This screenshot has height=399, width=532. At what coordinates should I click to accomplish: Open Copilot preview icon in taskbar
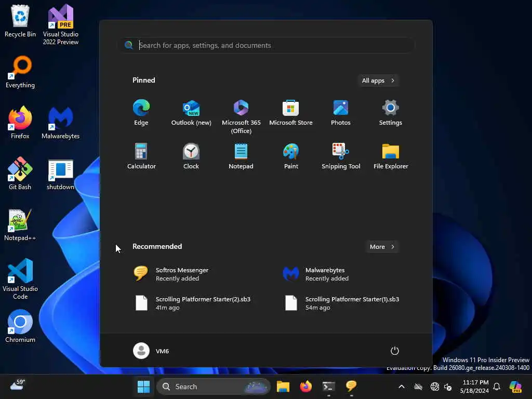[515, 387]
